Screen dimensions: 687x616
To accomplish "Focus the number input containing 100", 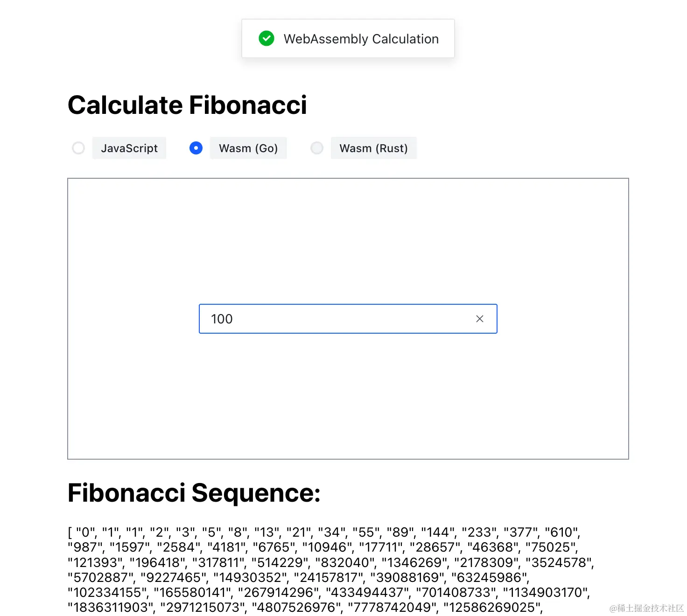I will pos(336,319).
